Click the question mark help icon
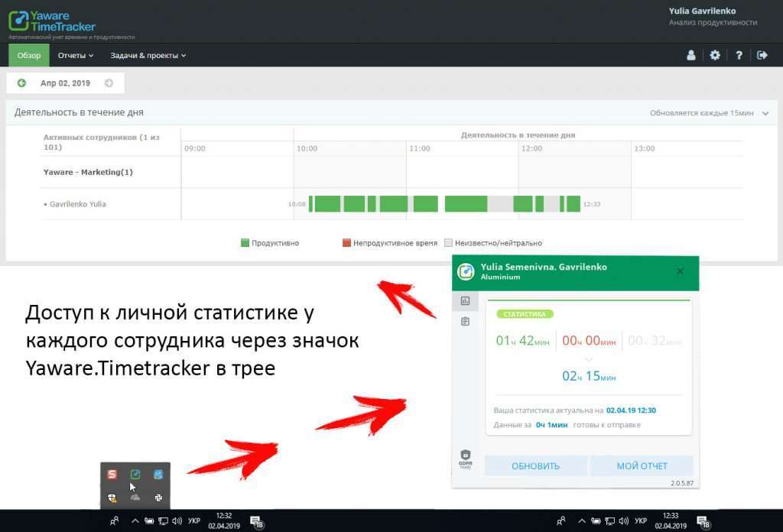This screenshot has width=783, height=532. pos(739,55)
